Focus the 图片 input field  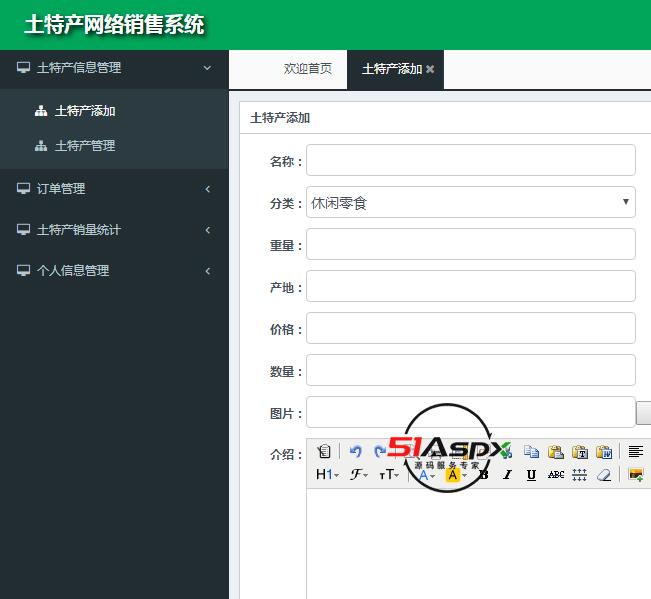click(x=471, y=412)
